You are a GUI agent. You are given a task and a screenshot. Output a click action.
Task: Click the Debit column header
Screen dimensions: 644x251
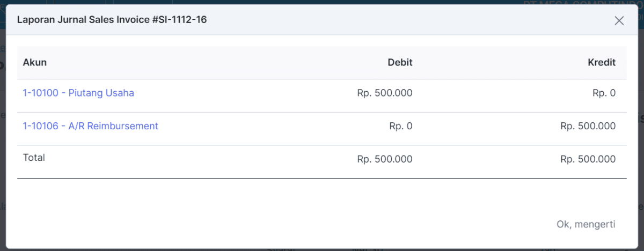(400, 62)
